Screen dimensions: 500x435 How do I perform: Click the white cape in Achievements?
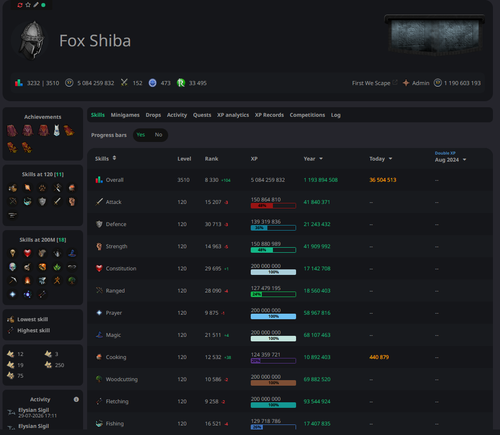tap(57, 130)
